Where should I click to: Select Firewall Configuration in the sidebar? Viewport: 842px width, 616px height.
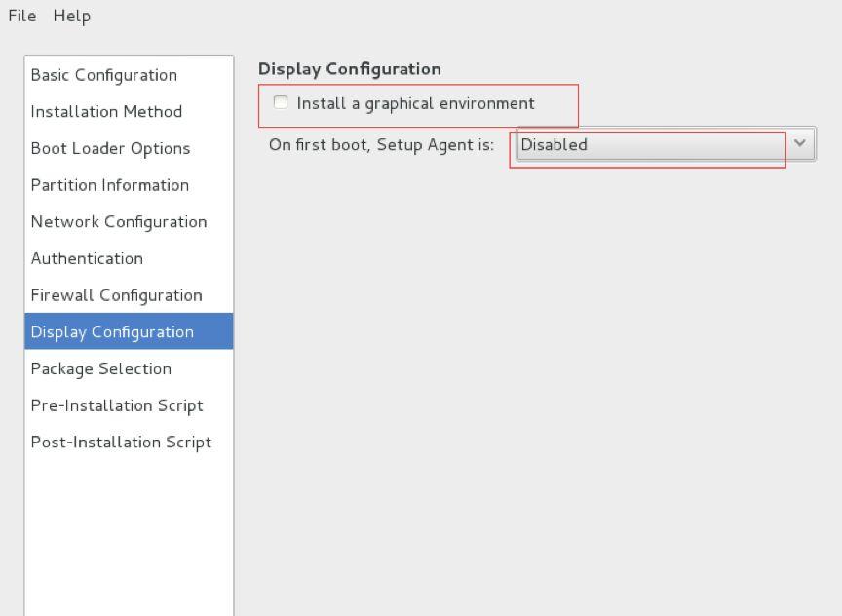pyautogui.click(x=116, y=295)
